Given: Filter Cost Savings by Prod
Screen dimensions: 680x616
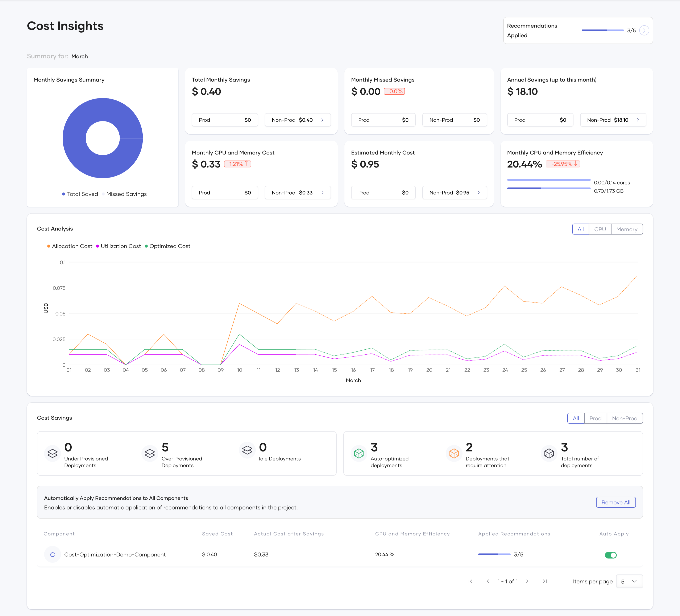Looking at the screenshot, I should 595,418.
